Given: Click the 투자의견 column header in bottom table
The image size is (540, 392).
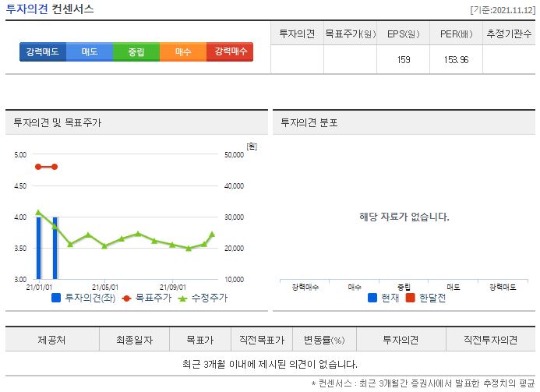Looking at the screenshot, I should [401, 340].
